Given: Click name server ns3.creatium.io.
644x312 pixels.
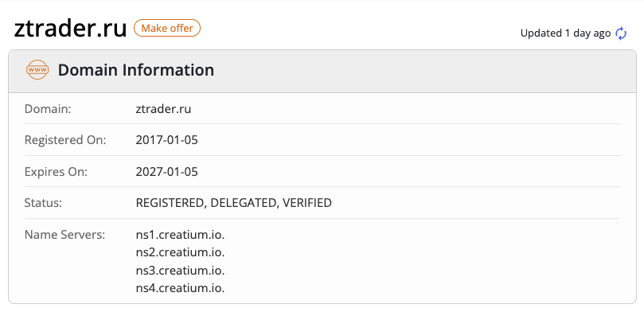Looking at the screenshot, I should (180, 271).
